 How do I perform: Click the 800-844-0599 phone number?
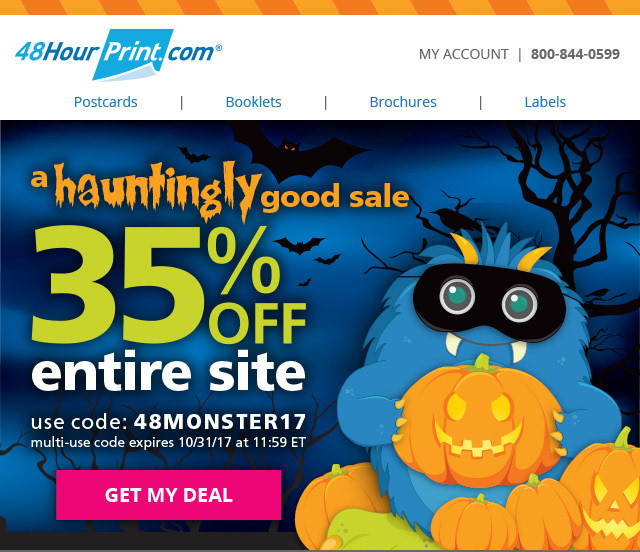coord(575,54)
